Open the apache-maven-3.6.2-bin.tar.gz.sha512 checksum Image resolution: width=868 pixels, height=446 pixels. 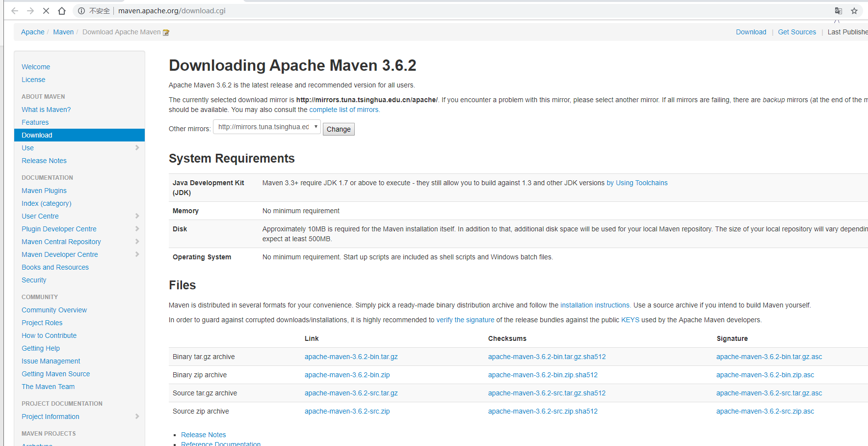pos(547,357)
